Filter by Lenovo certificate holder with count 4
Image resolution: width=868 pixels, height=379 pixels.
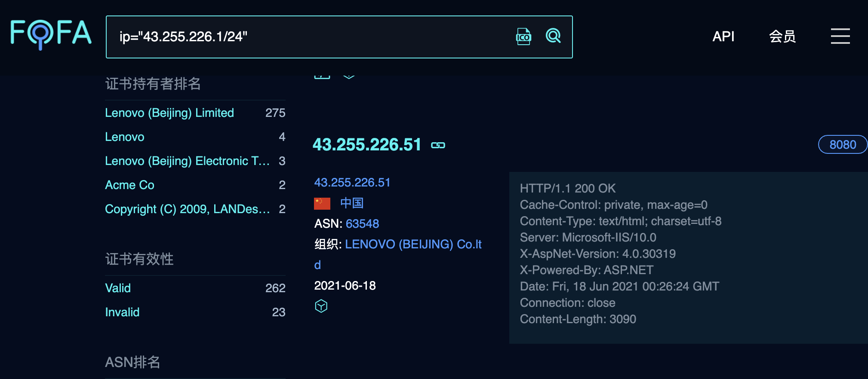pos(125,137)
